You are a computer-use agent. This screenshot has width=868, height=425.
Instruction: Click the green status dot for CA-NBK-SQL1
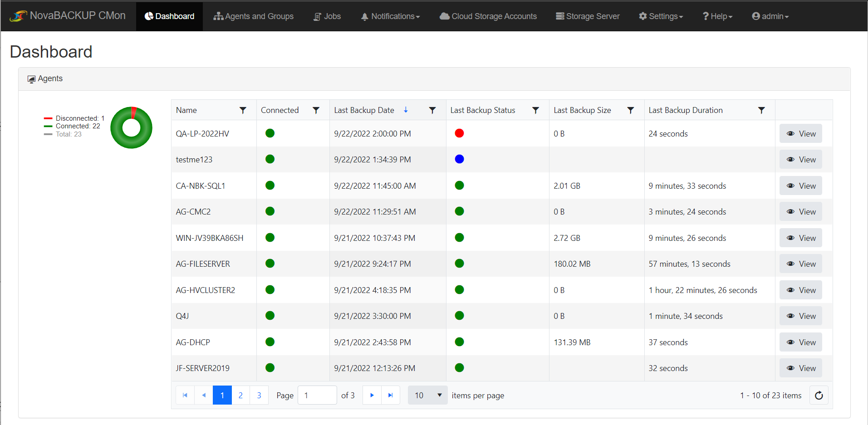click(459, 186)
